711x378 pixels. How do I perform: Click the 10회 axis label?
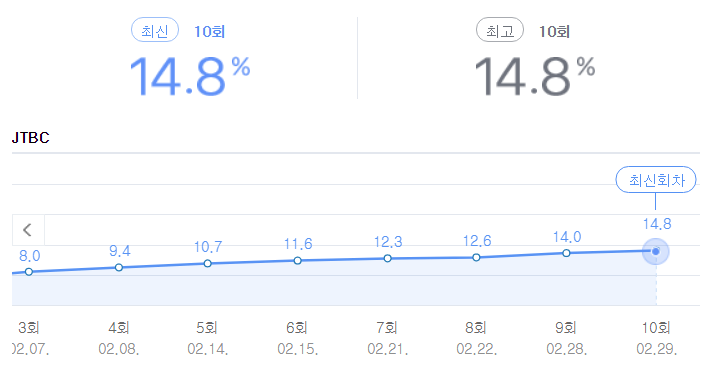point(656,327)
